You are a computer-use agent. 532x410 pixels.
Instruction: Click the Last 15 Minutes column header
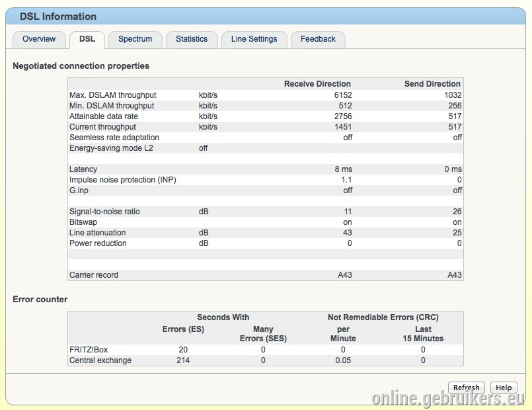[423, 334]
